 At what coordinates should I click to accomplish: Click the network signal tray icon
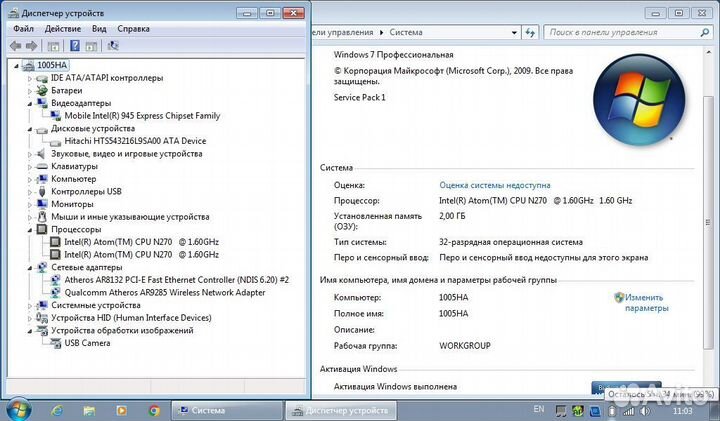click(628, 411)
